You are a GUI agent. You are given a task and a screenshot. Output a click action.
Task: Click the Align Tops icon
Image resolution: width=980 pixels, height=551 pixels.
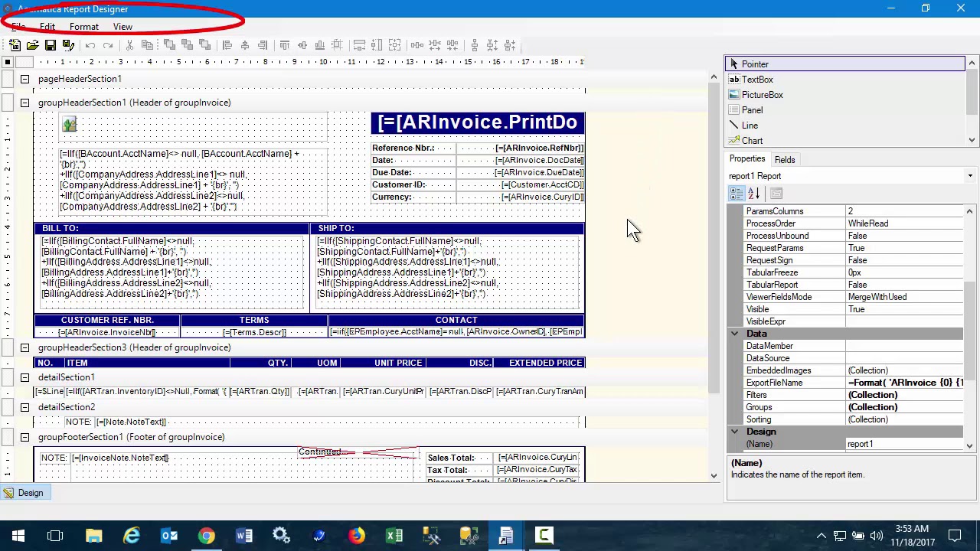click(284, 45)
